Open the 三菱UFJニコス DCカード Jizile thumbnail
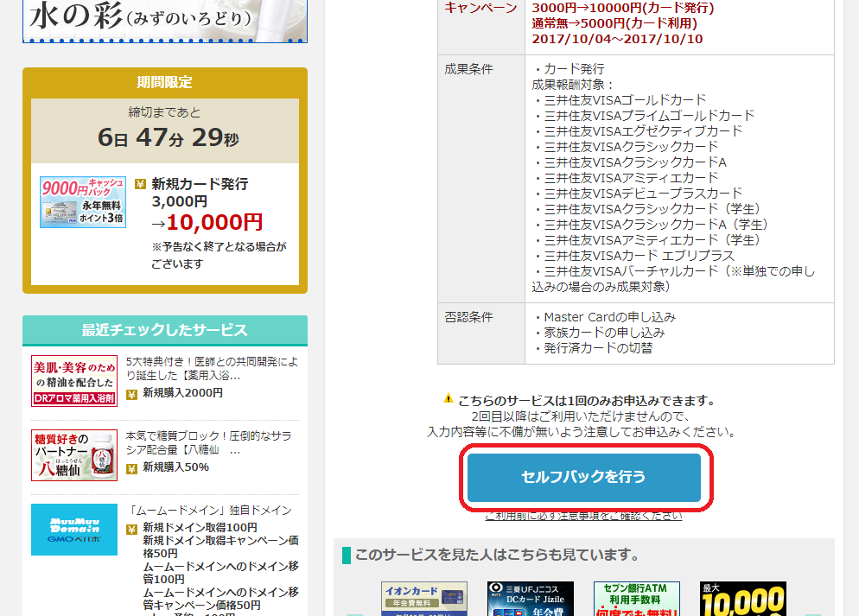The image size is (859, 616). pyautogui.click(x=530, y=599)
